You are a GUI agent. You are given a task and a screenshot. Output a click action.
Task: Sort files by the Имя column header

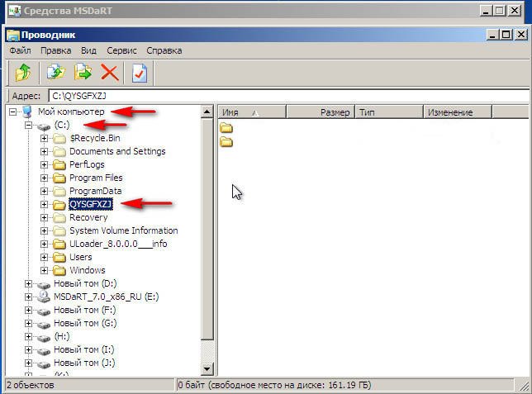click(252, 112)
